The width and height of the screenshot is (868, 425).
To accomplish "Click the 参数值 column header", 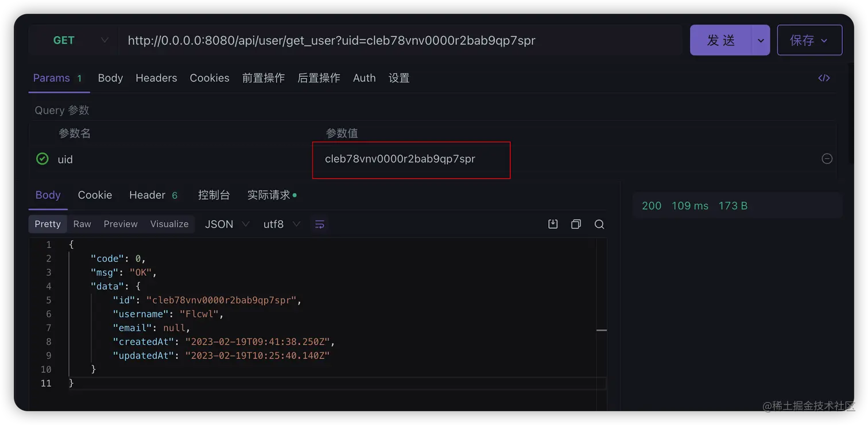I will (342, 134).
